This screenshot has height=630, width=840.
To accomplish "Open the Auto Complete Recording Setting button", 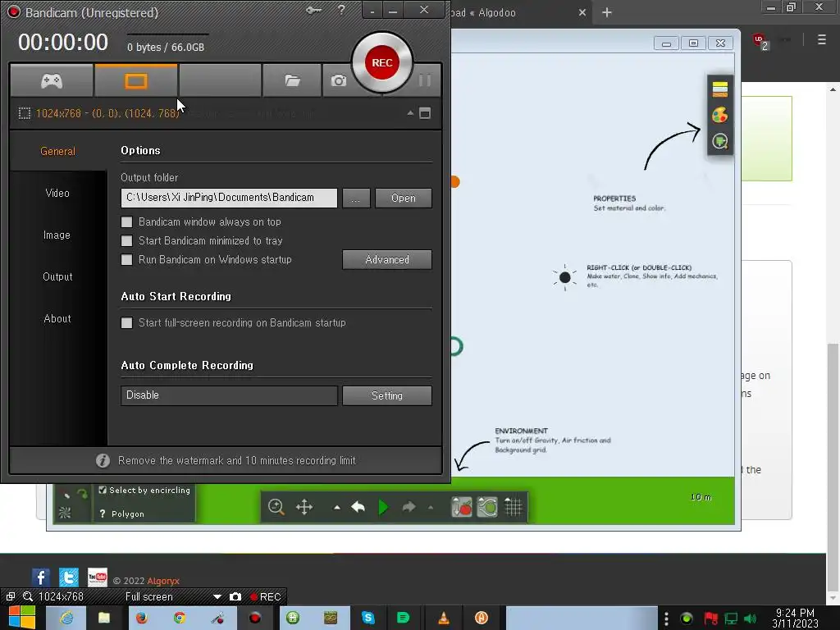I will pos(387,395).
